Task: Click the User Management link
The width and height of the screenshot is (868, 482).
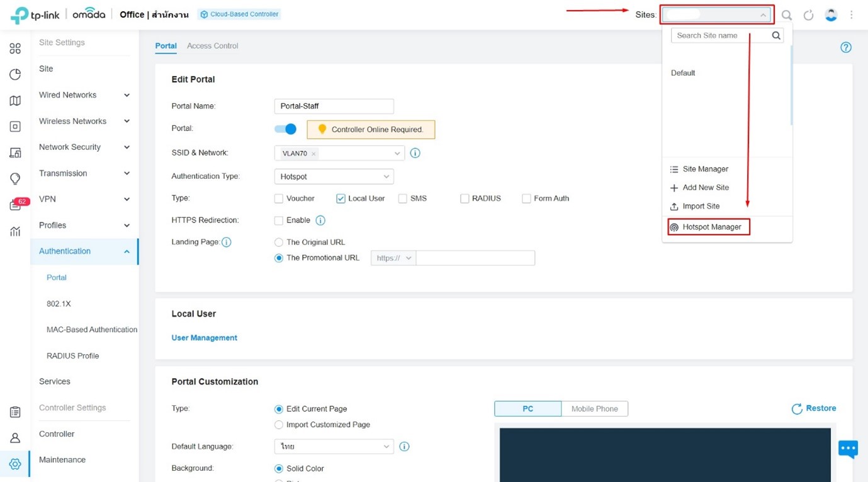Action: (x=205, y=338)
